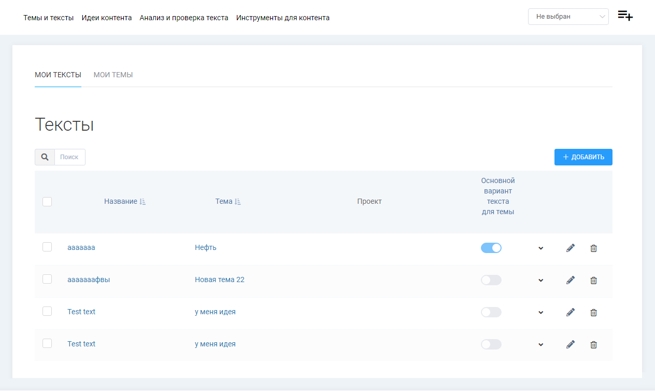655x391 pixels.
Task: Click the ДОБАВИТЬ button
Action: (583, 157)
